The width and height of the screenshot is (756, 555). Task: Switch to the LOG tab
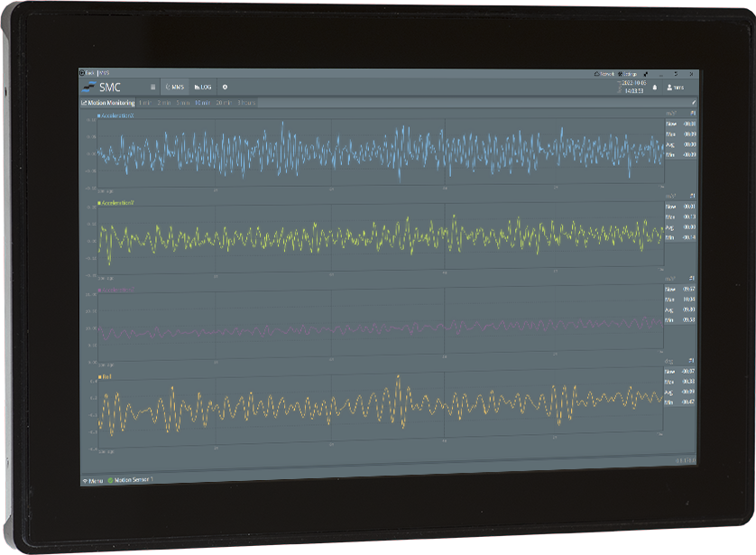point(202,88)
